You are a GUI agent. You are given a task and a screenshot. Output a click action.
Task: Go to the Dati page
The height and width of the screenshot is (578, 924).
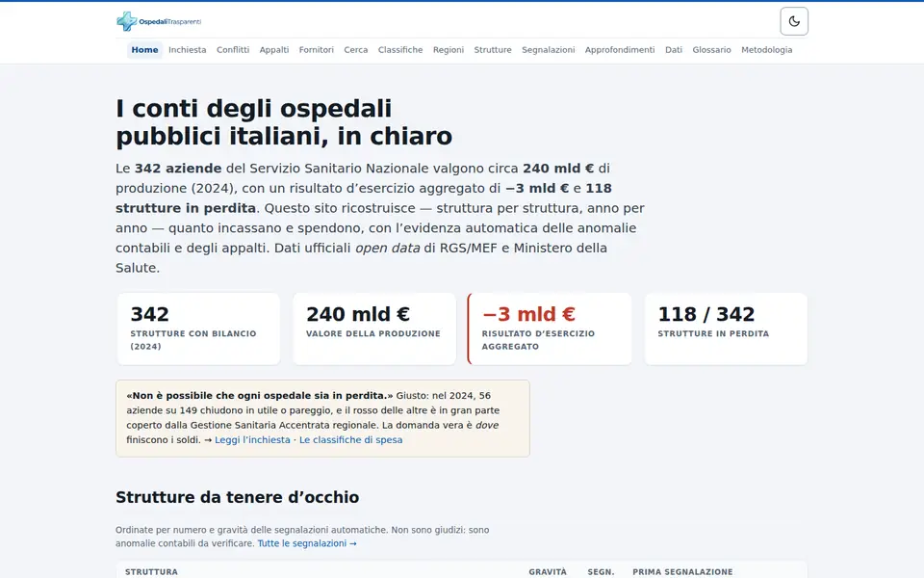(674, 50)
